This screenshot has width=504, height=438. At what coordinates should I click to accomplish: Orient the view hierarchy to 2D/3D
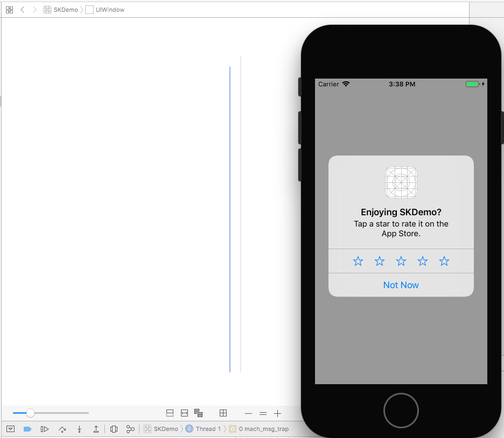click(x=223, y=413)
